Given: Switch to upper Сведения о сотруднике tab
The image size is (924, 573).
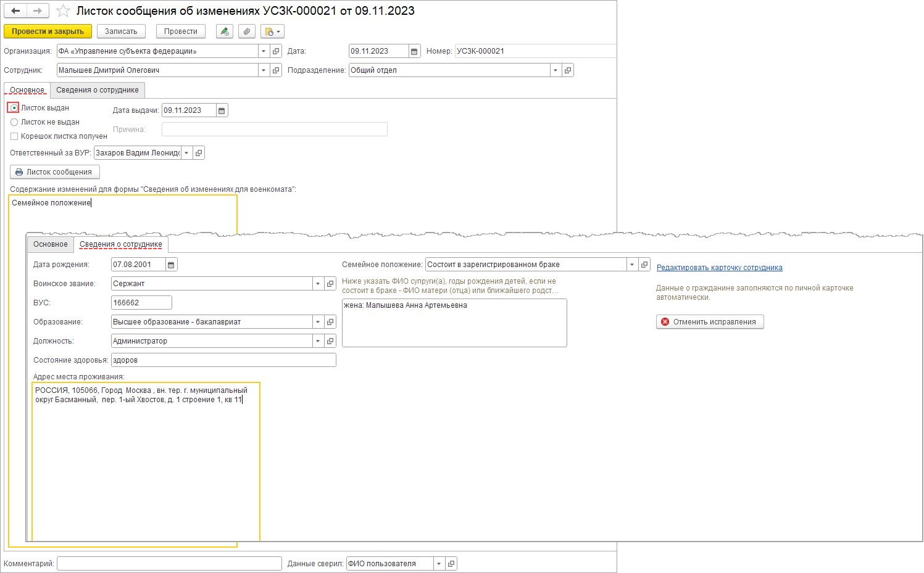Looking at the screenshot, I should point(98,90).
